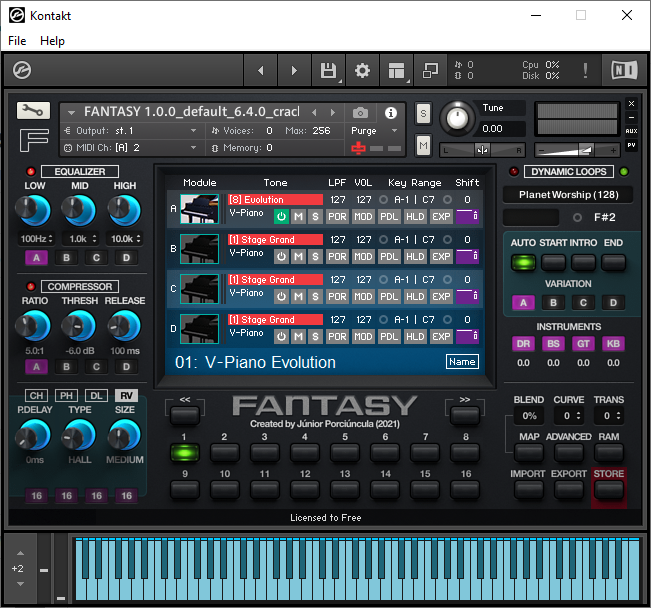Open the instrument wrench edit mode
The image size is (651, 608).
33,110
